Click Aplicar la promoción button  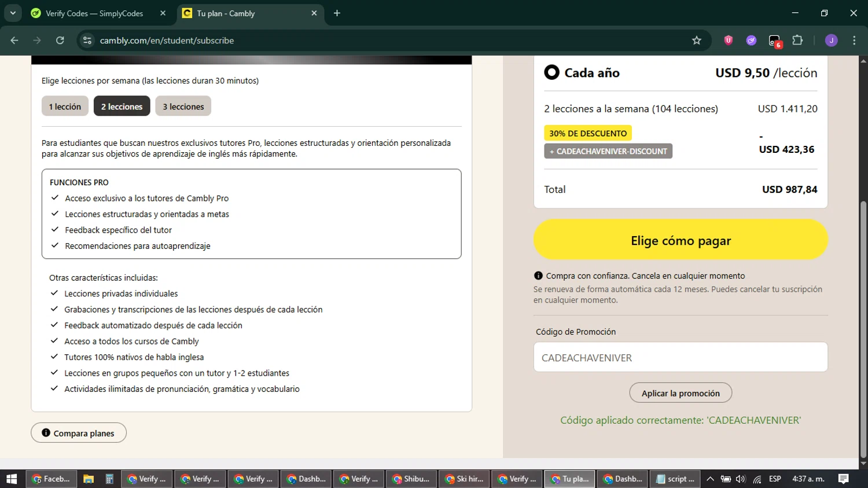(681, 393)
